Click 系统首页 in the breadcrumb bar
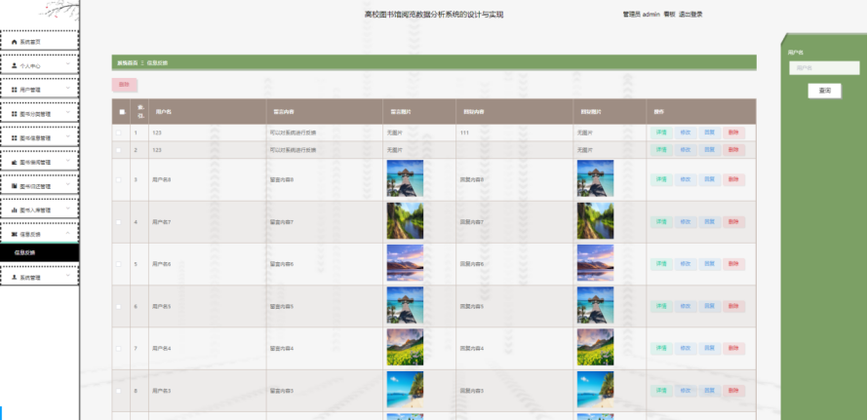The image size is (868, 420). pos(128,63)
